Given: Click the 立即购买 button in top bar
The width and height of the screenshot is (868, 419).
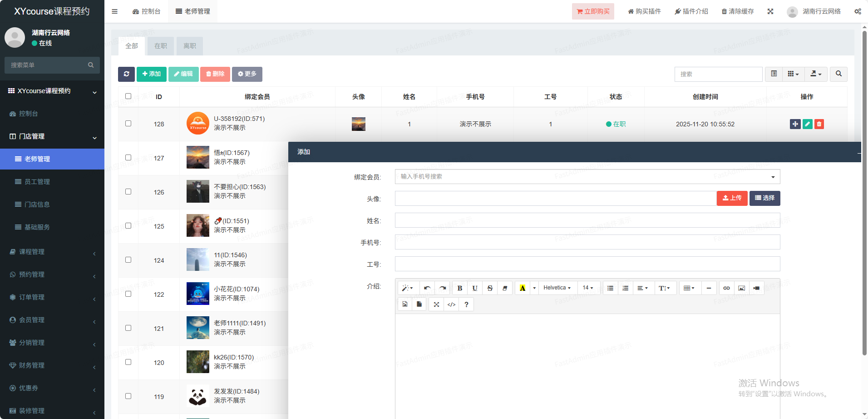Looking at the screenshot, I should pos(593,11).
